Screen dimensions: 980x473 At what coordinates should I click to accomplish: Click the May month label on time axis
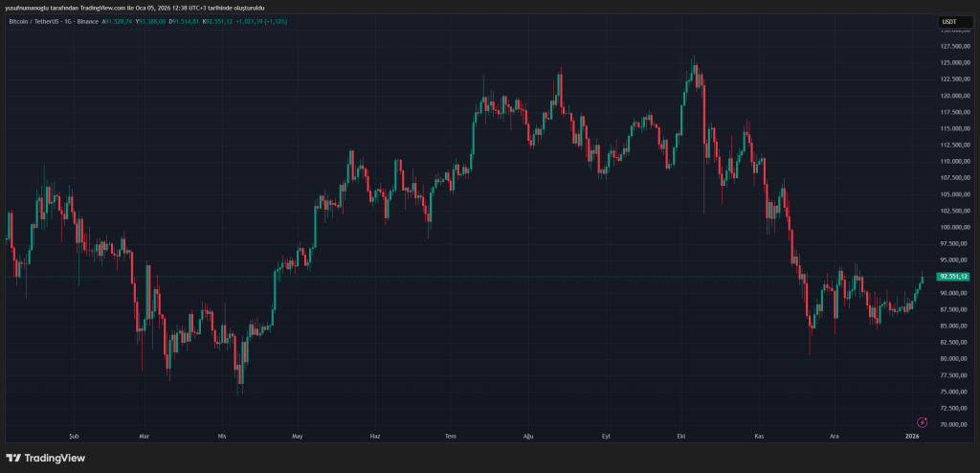tap(298, 437)
